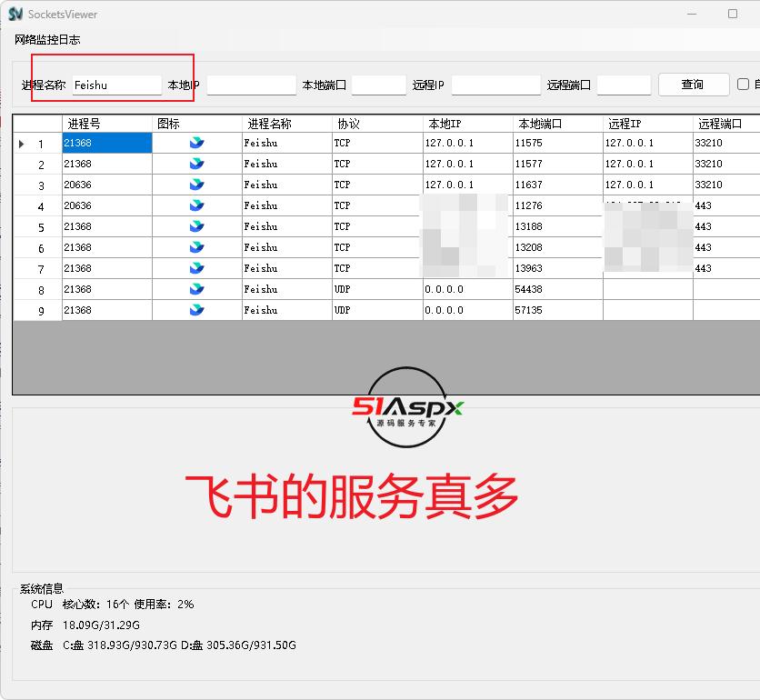
Task: Click the Feishu icon in row 4
Action: pyautogui.click(x=196, y=205)
